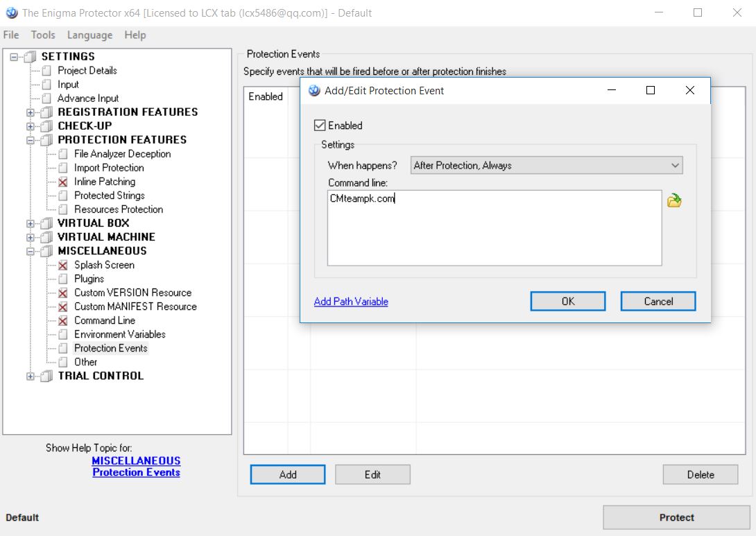Select Custom MANIFEST Resource tree item
Screen dimensions: 756x536
pyautogui.click(x=135, y=306)
